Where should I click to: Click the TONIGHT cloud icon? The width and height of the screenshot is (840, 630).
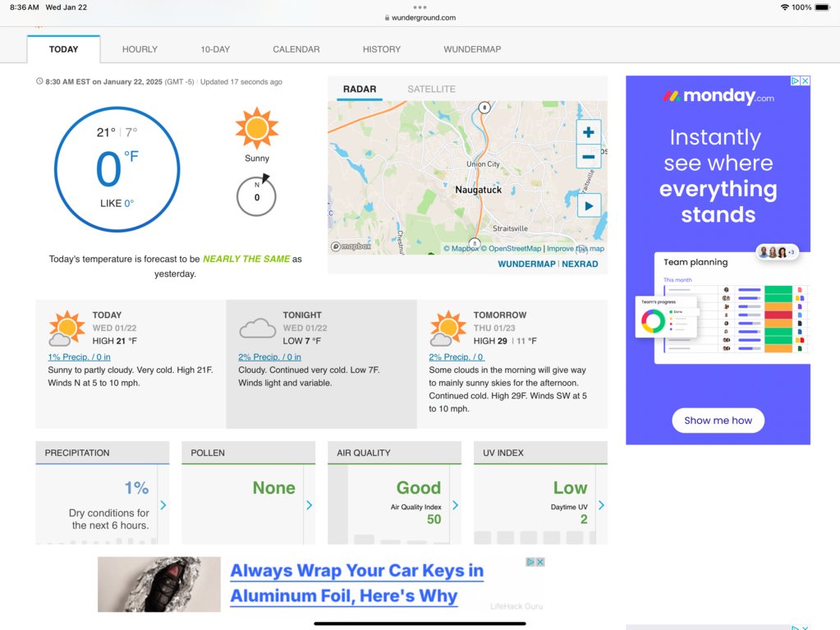(x=258, y=329)
